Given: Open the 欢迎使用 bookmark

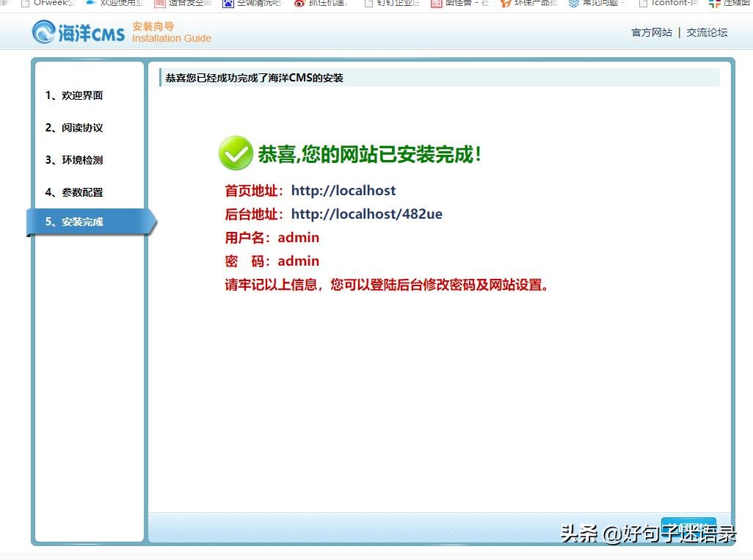Looking at the screenshot, I should [114, 4].
